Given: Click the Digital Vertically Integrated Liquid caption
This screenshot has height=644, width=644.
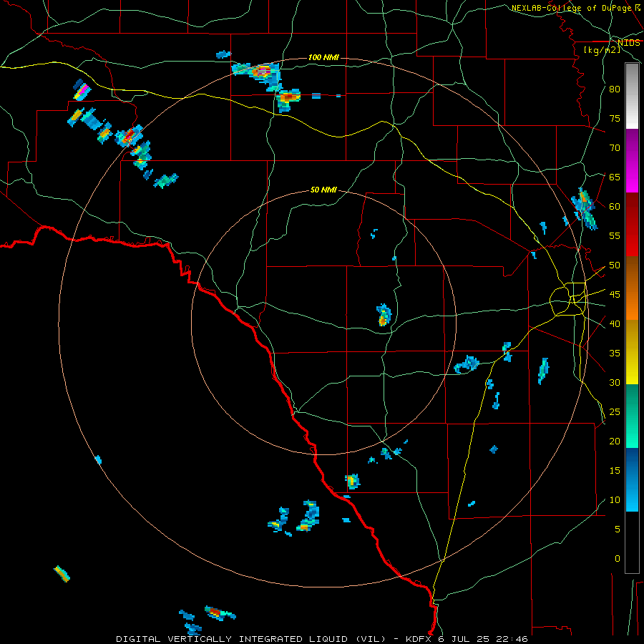Looking at the screenshot, I should click(321, 639).
